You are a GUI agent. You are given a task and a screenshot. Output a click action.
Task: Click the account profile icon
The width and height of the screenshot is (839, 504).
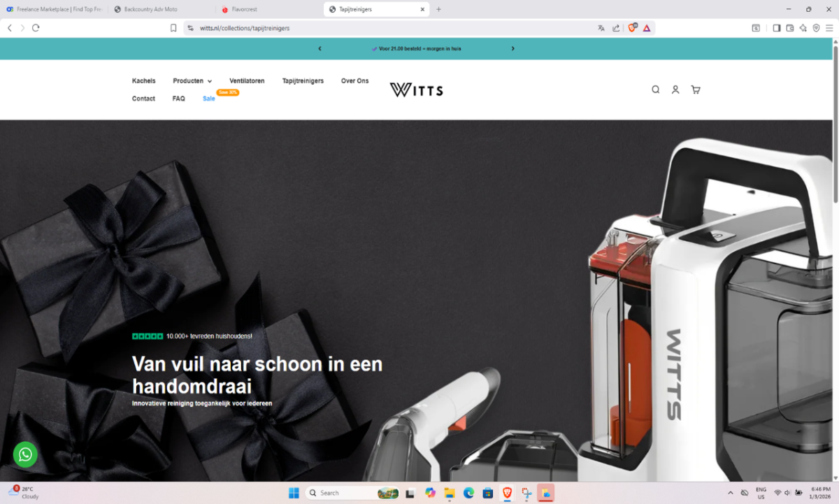675,89
